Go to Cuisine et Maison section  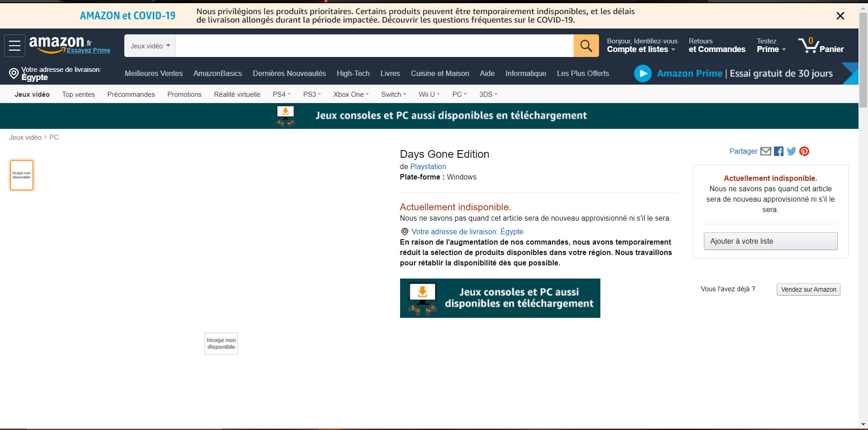(440, 73)
